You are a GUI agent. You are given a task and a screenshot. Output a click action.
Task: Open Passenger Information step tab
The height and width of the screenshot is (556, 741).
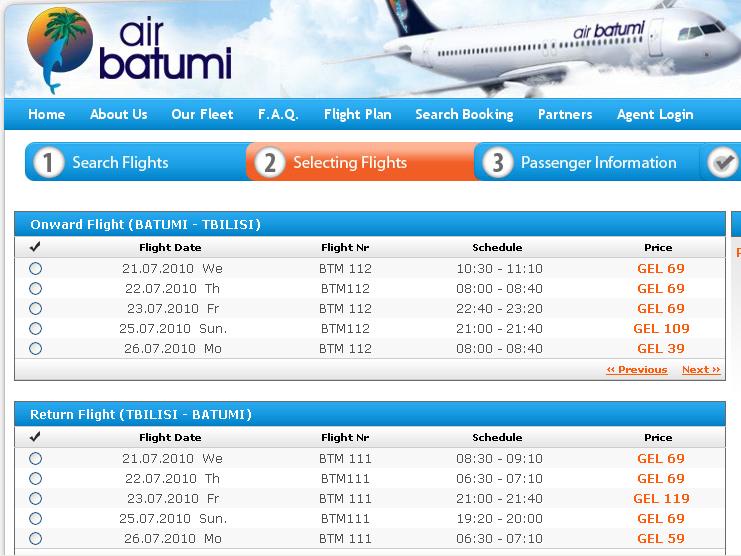click(x=587, y=162)
